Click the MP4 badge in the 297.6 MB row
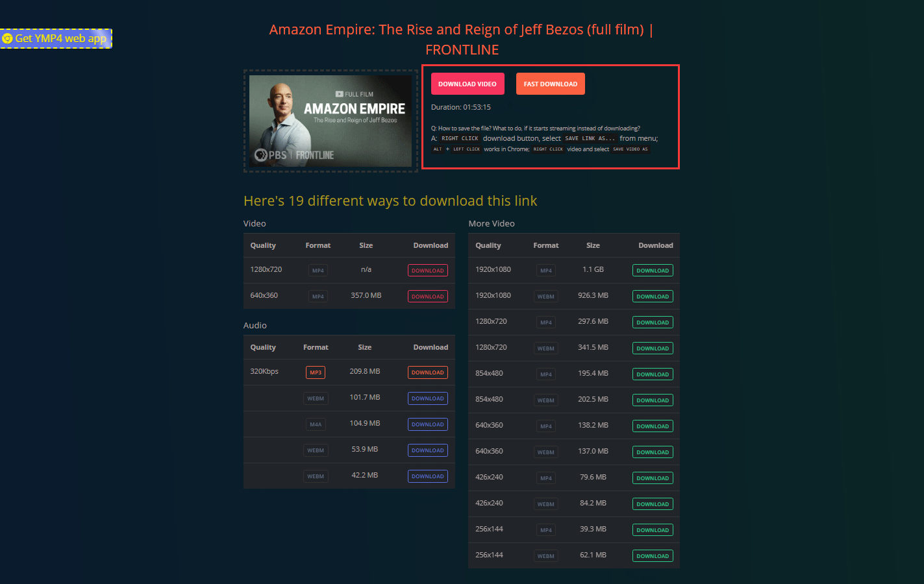 click(546, 322)
